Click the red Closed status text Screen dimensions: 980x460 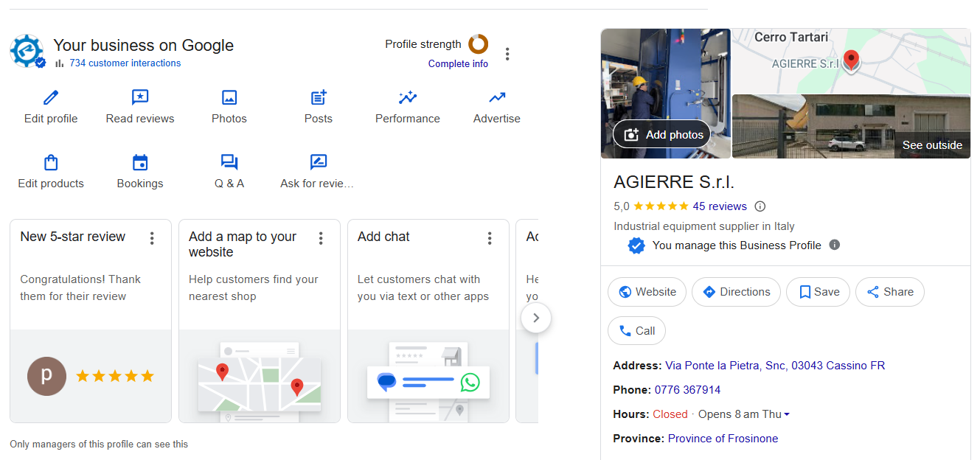click(670, 414)
